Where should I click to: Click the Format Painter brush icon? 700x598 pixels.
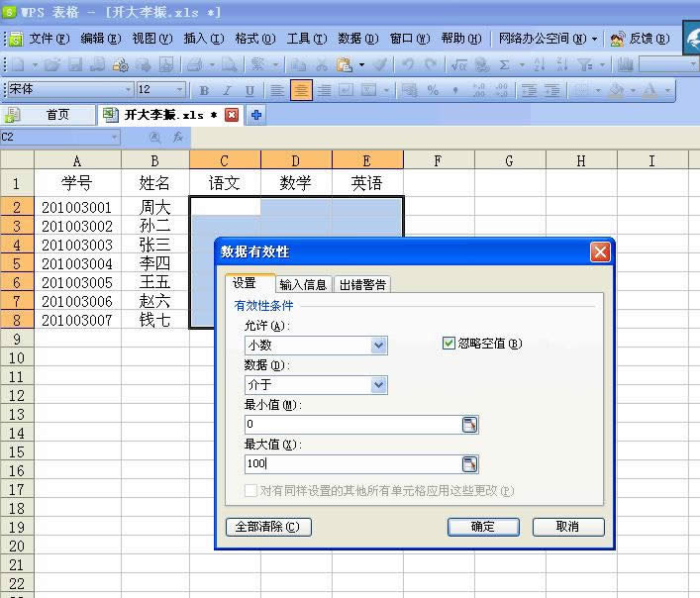coord(380,65)
